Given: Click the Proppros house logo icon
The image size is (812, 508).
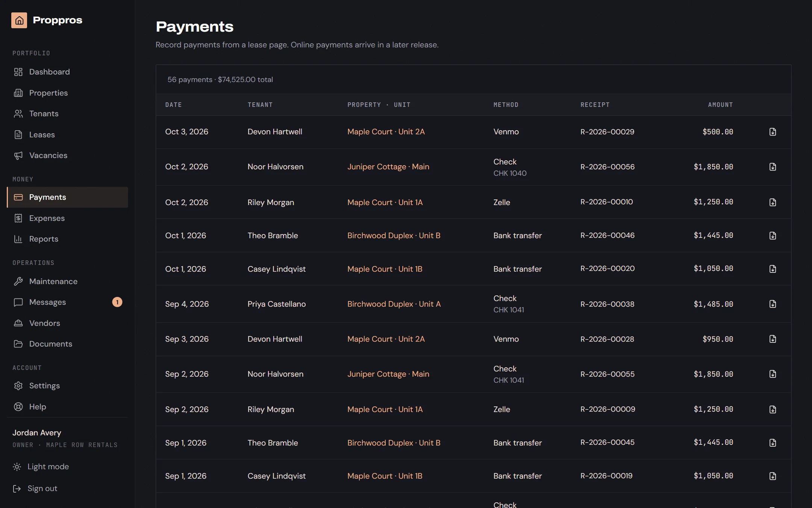Looking at the screenshot, I should [x=19, y=20].
